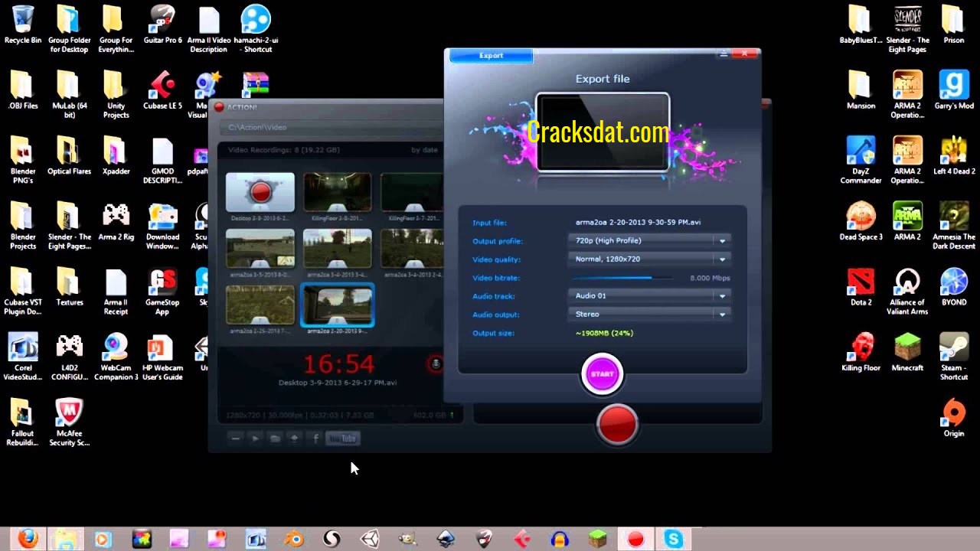This screenshot has height=551, width=980.
Task: Open GameStop App desktop icon
Action: (162, 292)
